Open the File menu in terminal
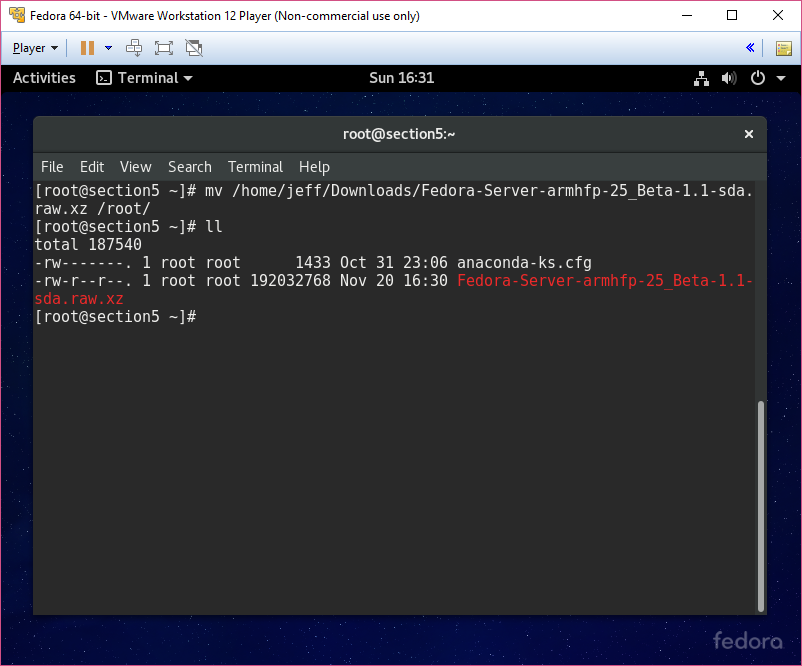 click(x=52, y=167)
